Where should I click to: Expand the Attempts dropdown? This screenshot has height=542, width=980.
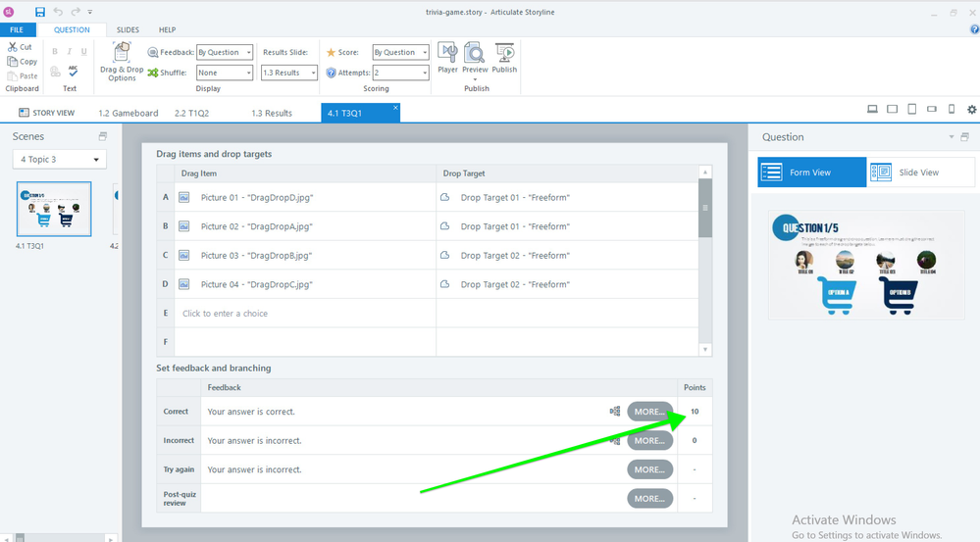click(400, 74)
